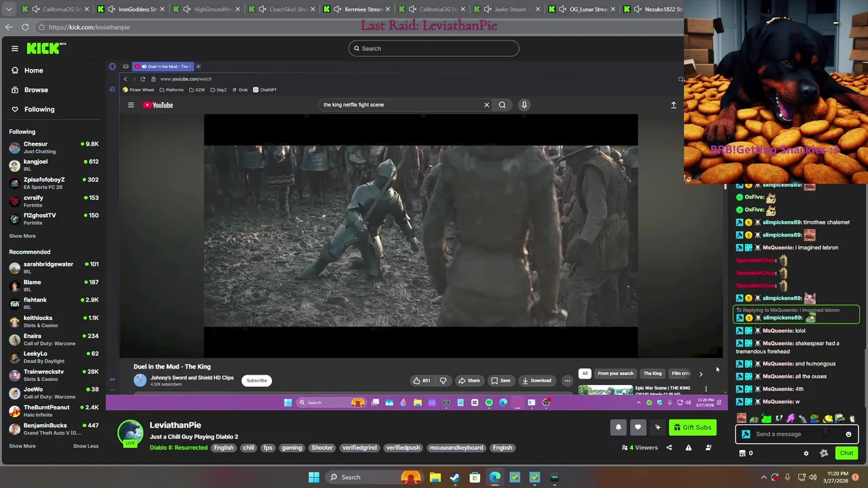Open YouTube more actions ellipsis

[x=568, y=380]
